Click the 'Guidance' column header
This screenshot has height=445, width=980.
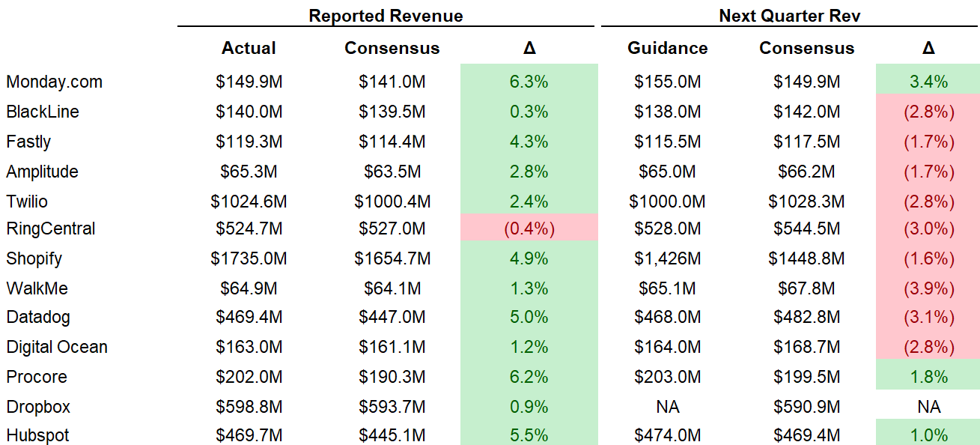tap(667, 48)
